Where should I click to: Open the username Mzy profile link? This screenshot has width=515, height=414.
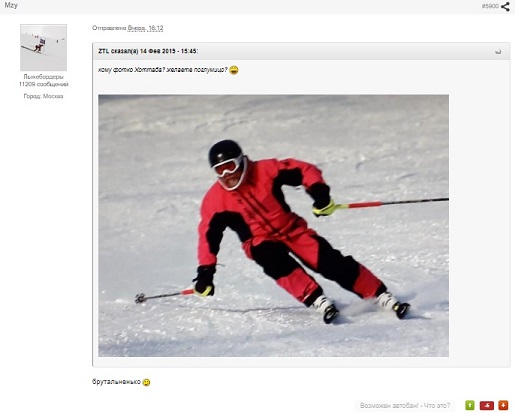point(11,5)
